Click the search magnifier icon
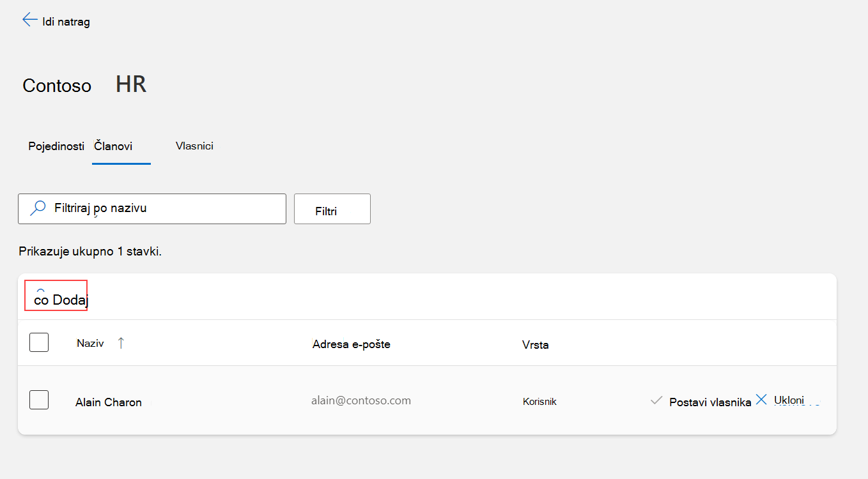868x479 pixels. click(x=38, y=208)
